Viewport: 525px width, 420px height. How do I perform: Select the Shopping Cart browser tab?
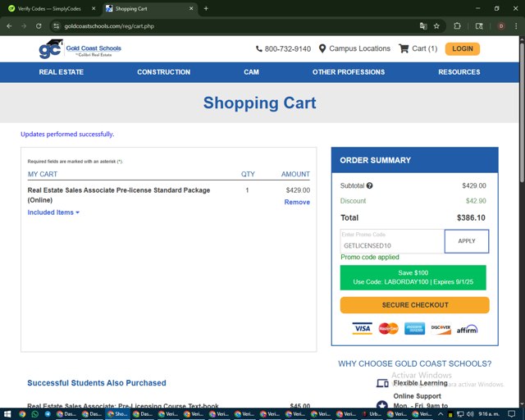point(149,9)
